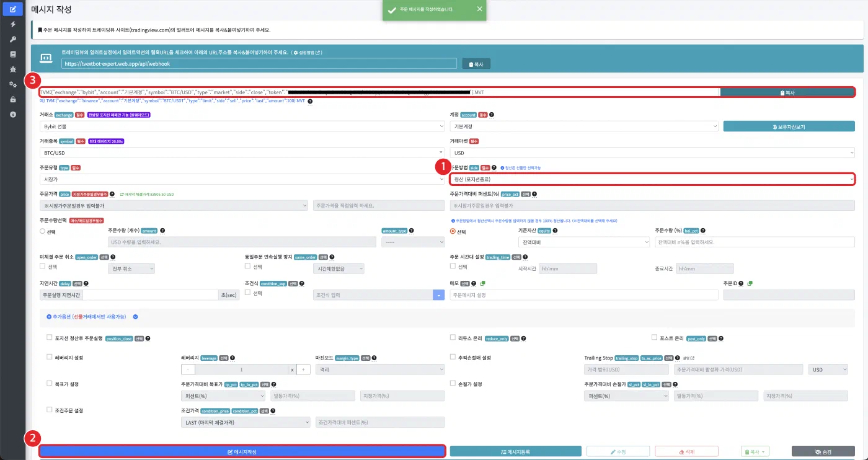
Task: Click the help icon next to 지연시간
Action: coord(86,283)
